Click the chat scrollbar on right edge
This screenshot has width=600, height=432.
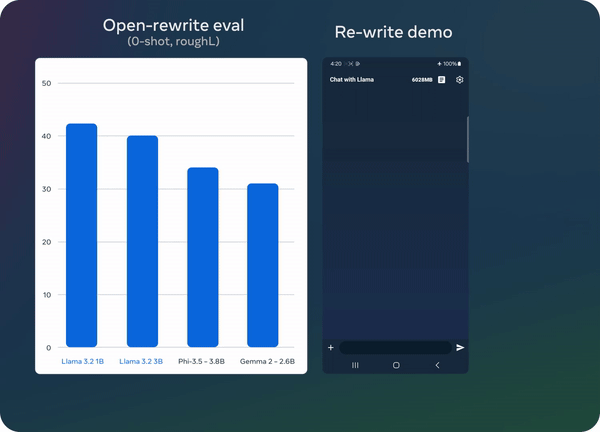pos(467,138)
